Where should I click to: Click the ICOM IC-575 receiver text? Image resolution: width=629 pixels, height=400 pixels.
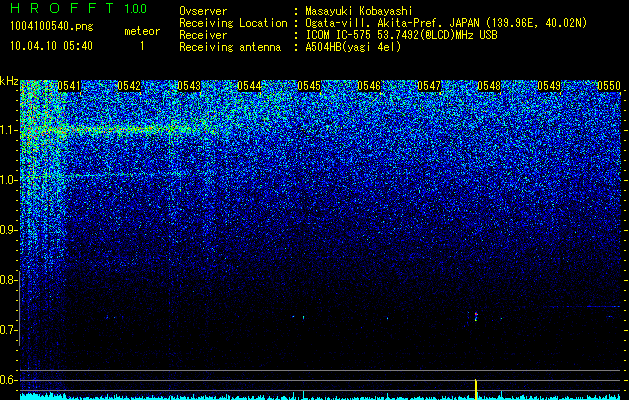click(401, 35)
